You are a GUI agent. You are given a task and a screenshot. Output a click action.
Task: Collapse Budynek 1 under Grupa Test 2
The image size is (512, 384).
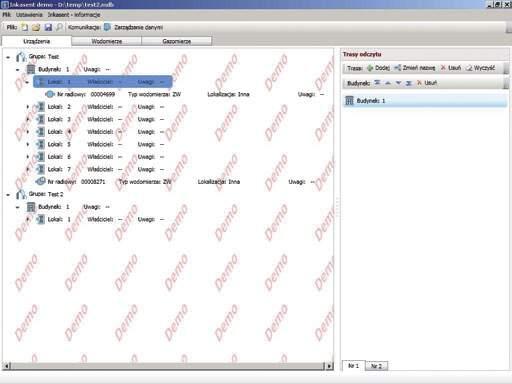coord(18,207)
